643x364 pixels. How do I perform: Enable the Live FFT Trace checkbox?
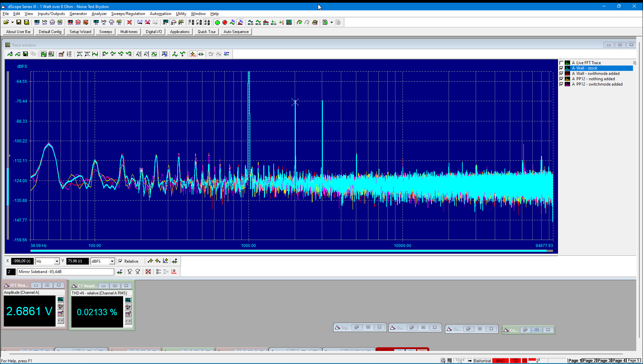click(x=561, y=63)
